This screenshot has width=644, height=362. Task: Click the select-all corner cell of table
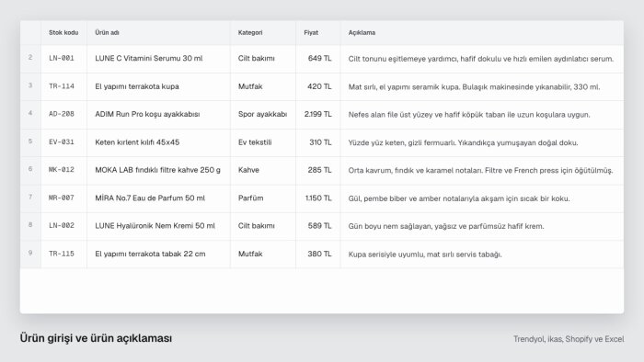tap(30, 33)
